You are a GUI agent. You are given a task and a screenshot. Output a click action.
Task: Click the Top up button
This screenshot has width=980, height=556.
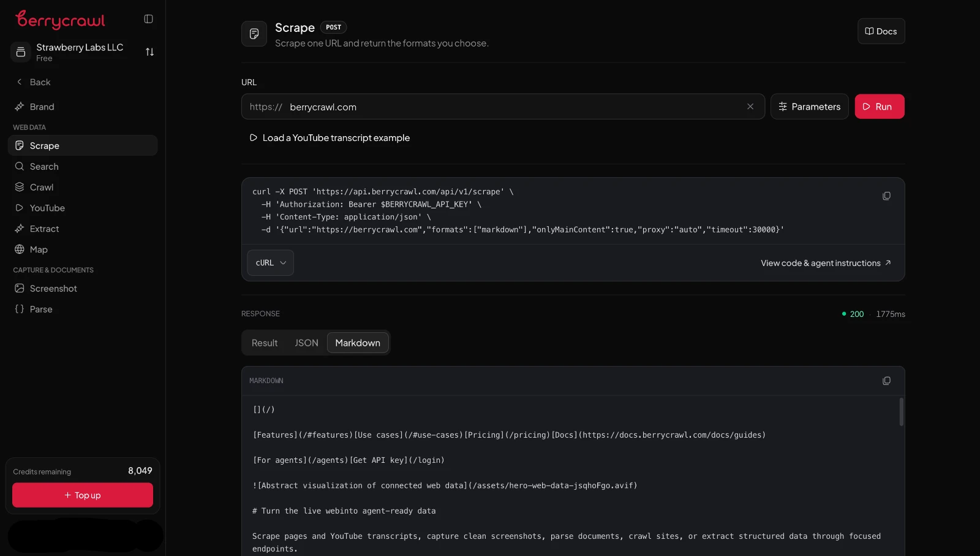[x=83, y=495]
